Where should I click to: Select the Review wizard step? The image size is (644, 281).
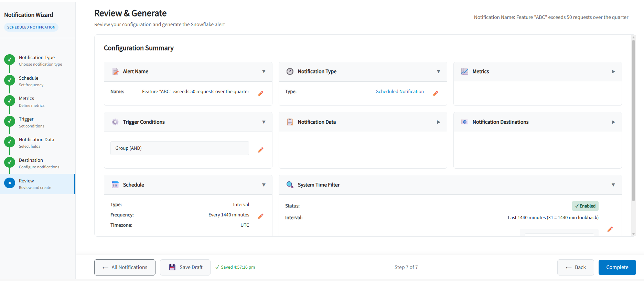pyautogui.click(x=37, y=184)
